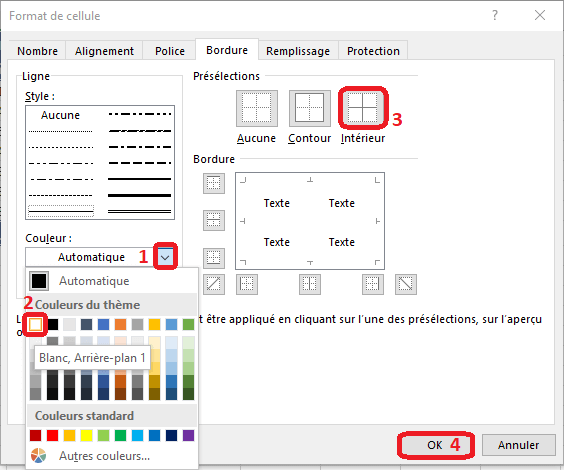Screen dimensions: 564x470
Task: Pick white Blanc Arrière-plan 1 swatch
Action: point(35,324)
